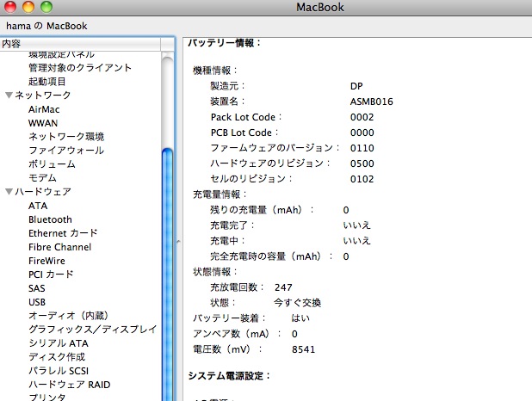The image size is (532, 401).
Task: Click the firmware version value 0110
Action: (x=362, y=148)
